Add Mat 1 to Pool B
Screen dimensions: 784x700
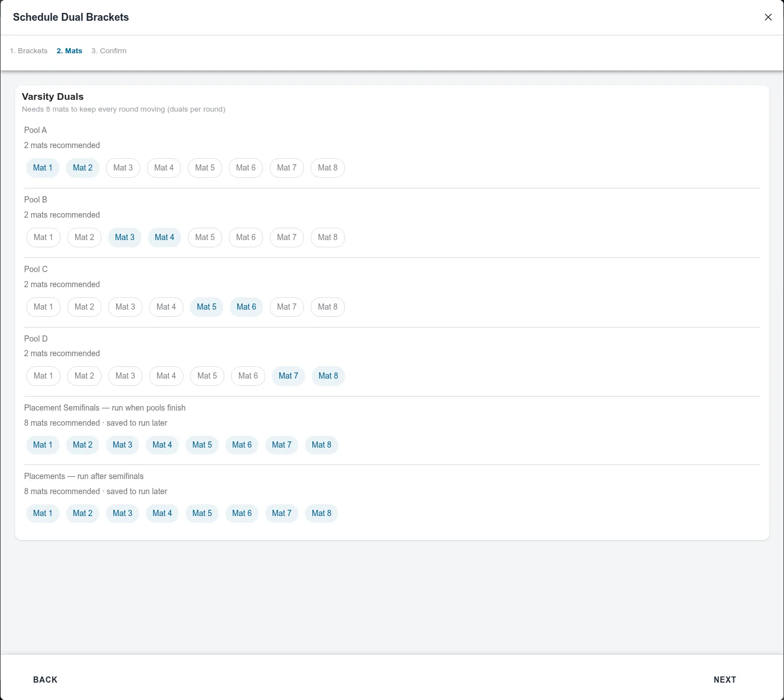[x=43, y=237]
